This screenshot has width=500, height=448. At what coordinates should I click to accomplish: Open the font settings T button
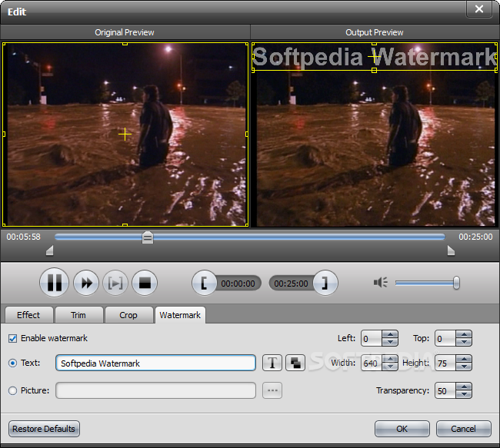pyautogui.click(x=272, y=363)
